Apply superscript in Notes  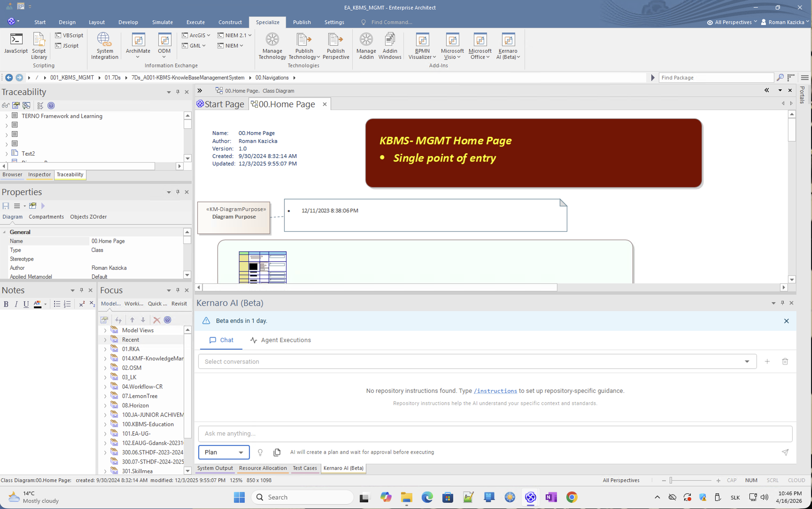tap(82, 304)
